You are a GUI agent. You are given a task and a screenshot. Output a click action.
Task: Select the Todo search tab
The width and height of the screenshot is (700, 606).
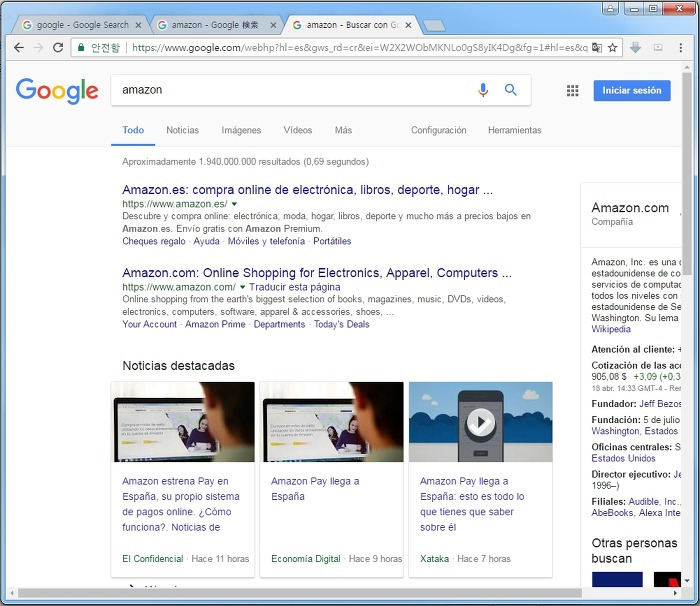pyautogui.click(x=133, y=130)
